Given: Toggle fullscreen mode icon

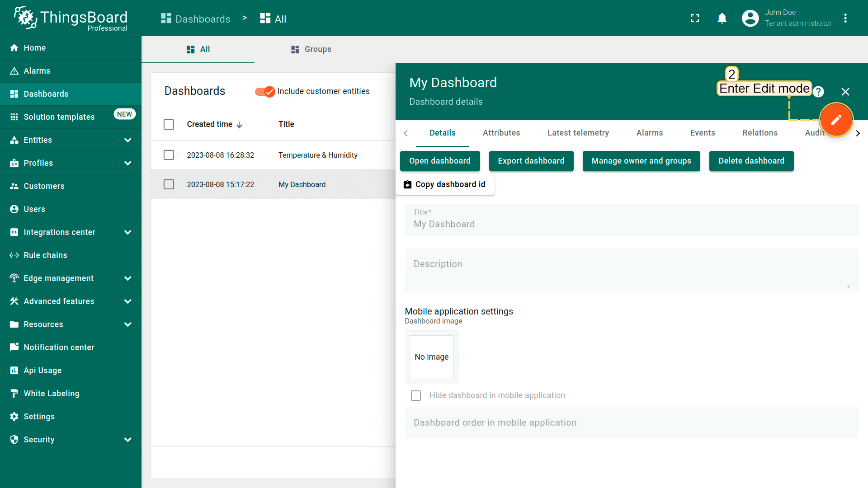Looking at the screenshot, I should [695, 18].
